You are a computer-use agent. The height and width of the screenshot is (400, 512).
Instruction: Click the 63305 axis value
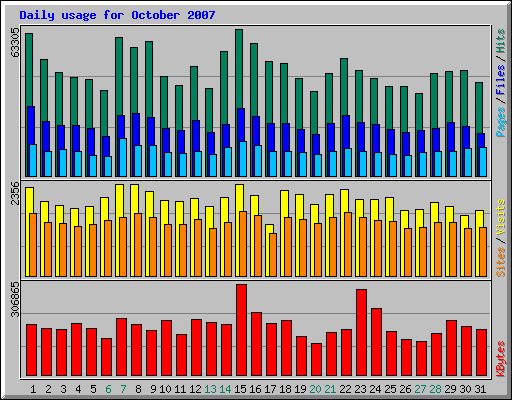pos(15,42)
